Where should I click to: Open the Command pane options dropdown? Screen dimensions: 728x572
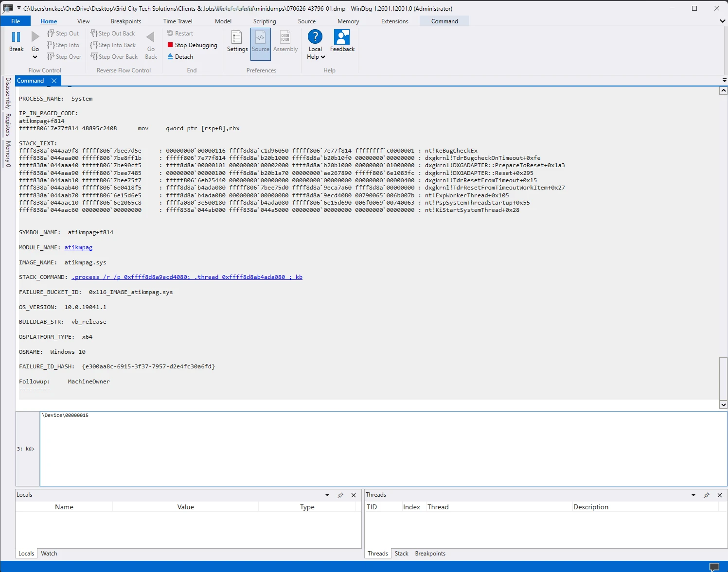(x=724, y=80)
